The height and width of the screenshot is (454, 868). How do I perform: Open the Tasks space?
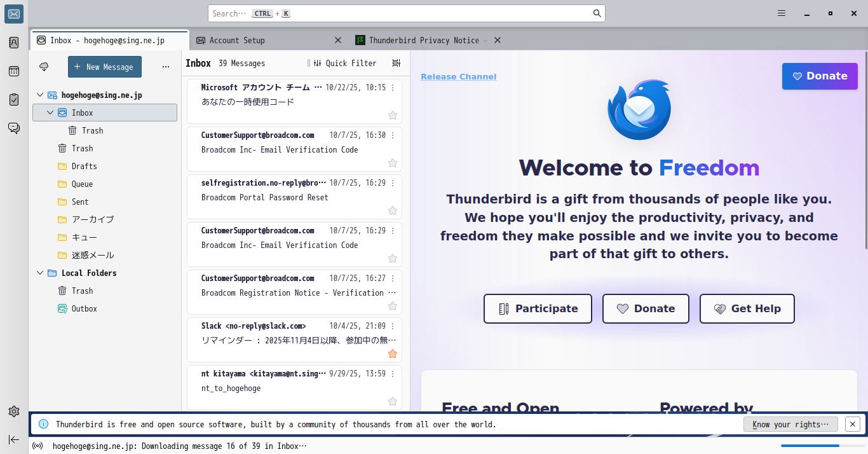[x=14, y=100]
